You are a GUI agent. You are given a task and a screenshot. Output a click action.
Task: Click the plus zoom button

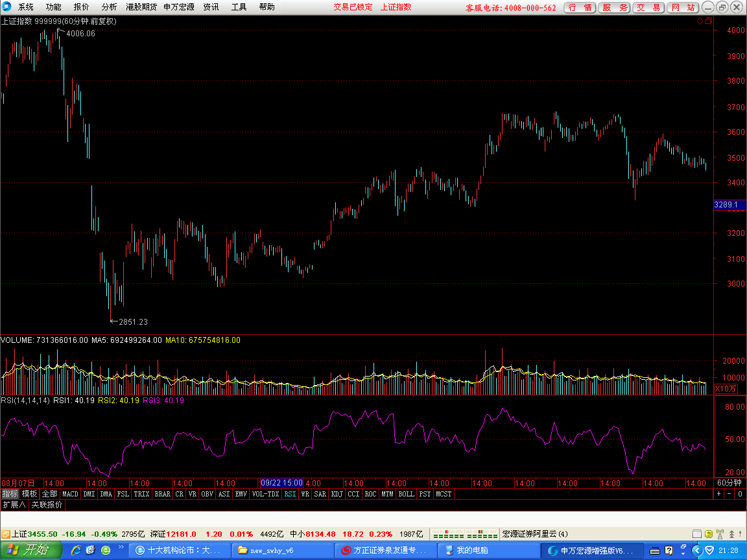[719, 494]
